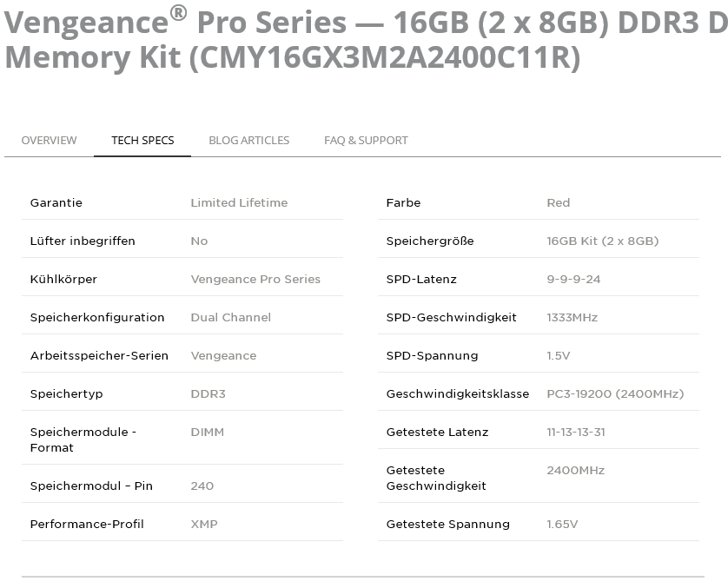Viewport: 728px width, 588px height.
Task: Click the PC3-19200 (2400MHz) speed class value
Action: click(615, 394)
